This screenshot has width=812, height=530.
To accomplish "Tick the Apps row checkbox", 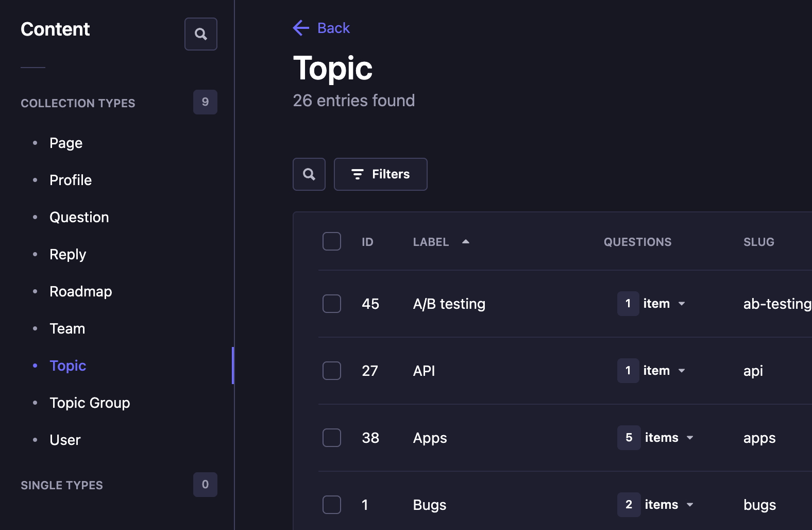I will pyautogui.click(x=332, y=438).
